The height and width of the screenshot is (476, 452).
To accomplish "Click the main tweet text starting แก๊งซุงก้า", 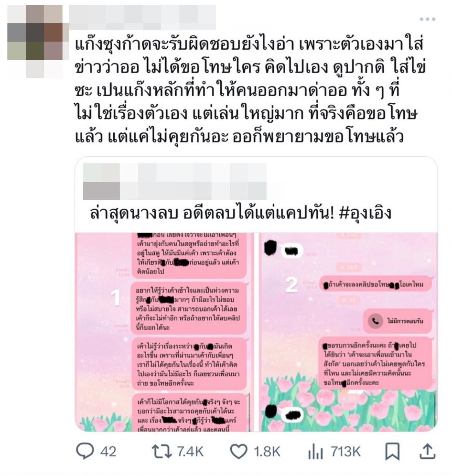I will 250,90.
